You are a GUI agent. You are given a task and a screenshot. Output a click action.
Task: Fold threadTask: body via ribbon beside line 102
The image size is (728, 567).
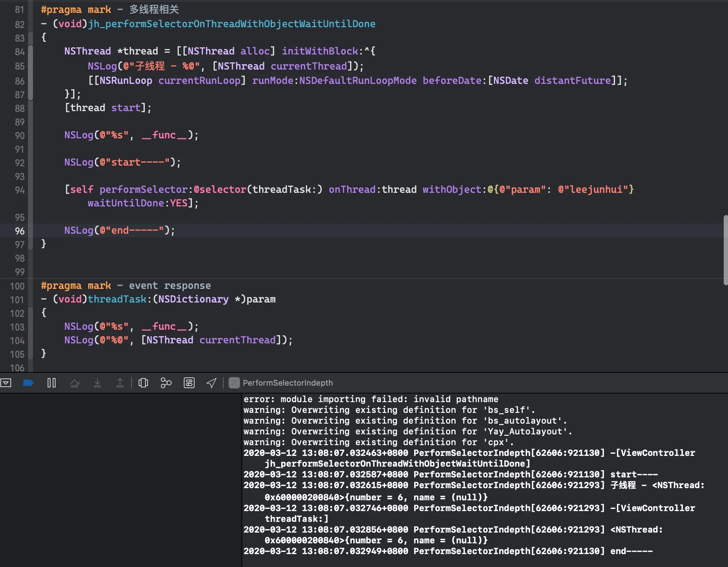point(30,313)
